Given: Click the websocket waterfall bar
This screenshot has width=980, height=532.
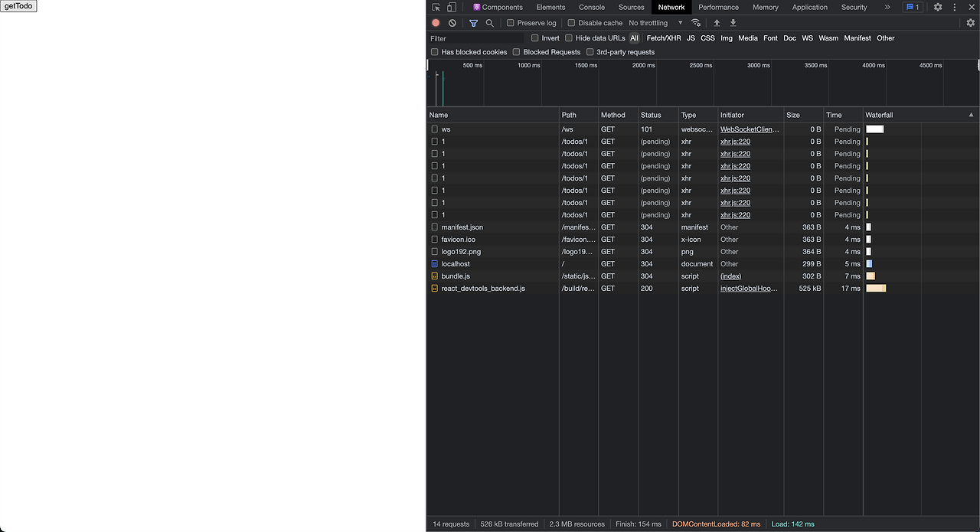Looking at the screenshot, I should pyautogui.click(x=875, y=129).
